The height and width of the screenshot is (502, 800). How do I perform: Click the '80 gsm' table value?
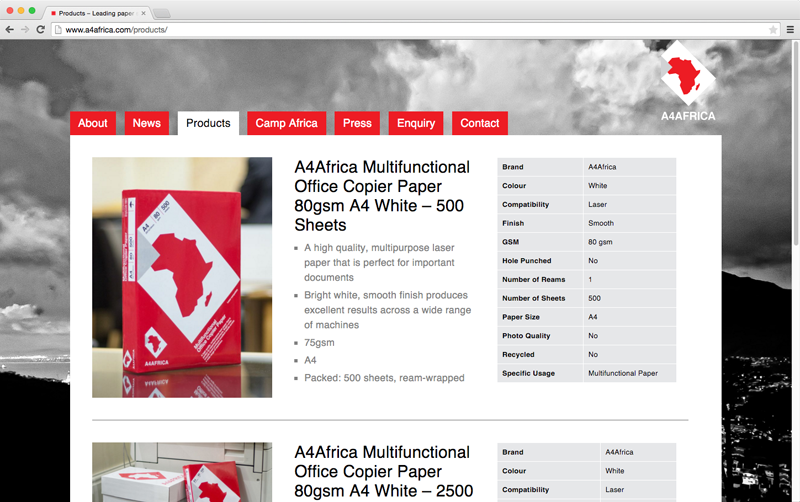pos(600,242)
